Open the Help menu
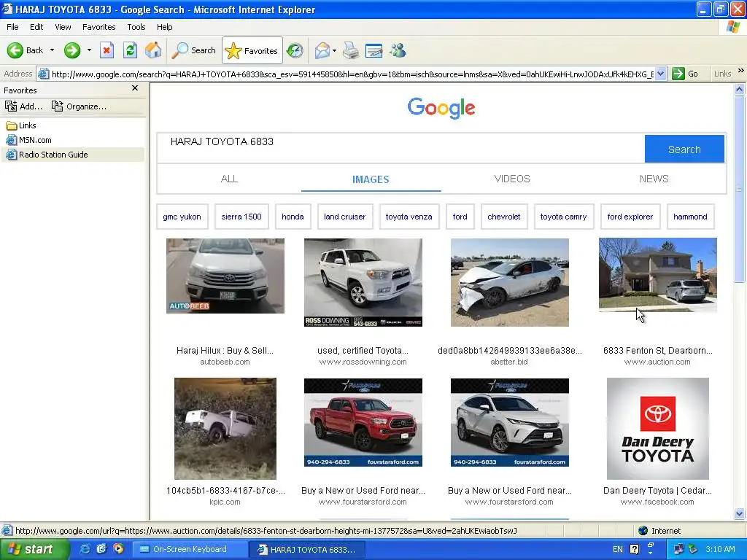The image size is (747, 560). (x=164, y=27)
